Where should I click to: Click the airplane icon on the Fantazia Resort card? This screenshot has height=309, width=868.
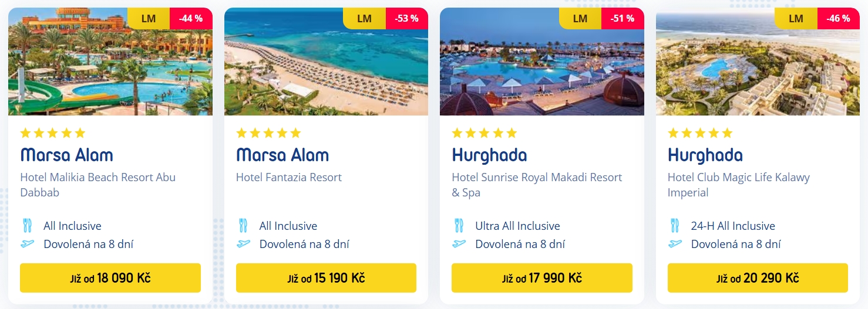click(x=243, y=244)
